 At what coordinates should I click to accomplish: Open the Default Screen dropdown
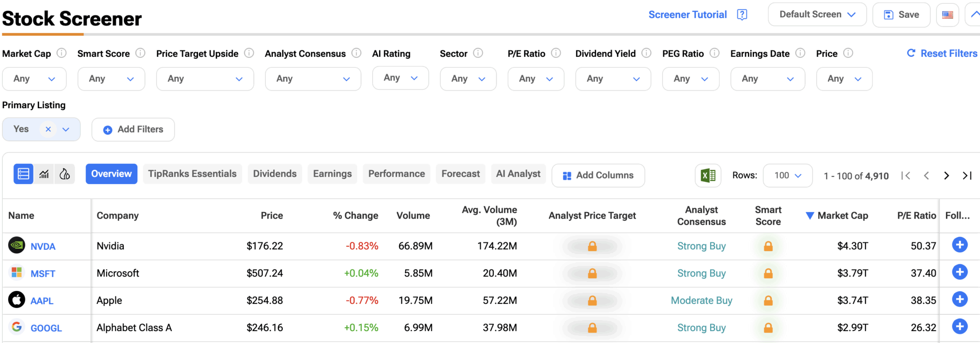(817, 15)
